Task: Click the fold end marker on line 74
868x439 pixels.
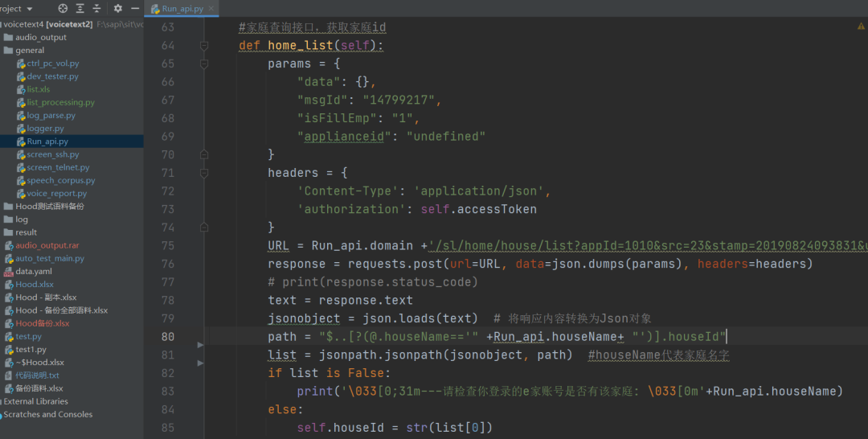Action: click(x=203, y=227)
